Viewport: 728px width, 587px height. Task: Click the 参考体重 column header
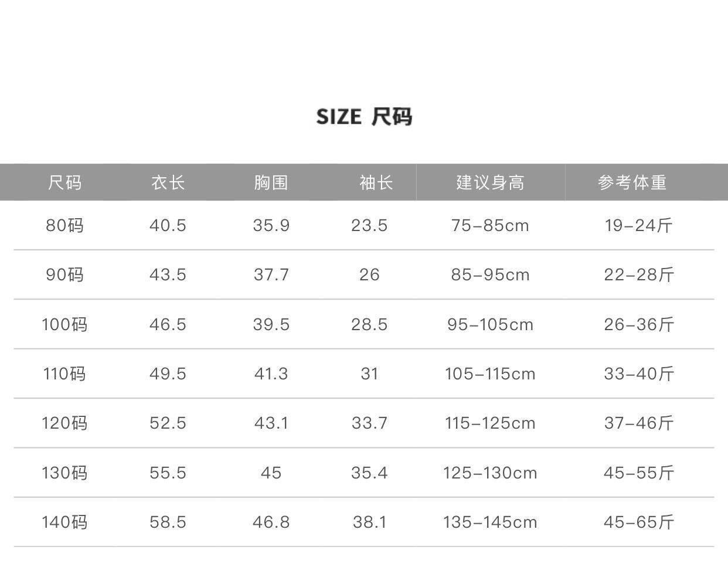(x=632, y=182)
